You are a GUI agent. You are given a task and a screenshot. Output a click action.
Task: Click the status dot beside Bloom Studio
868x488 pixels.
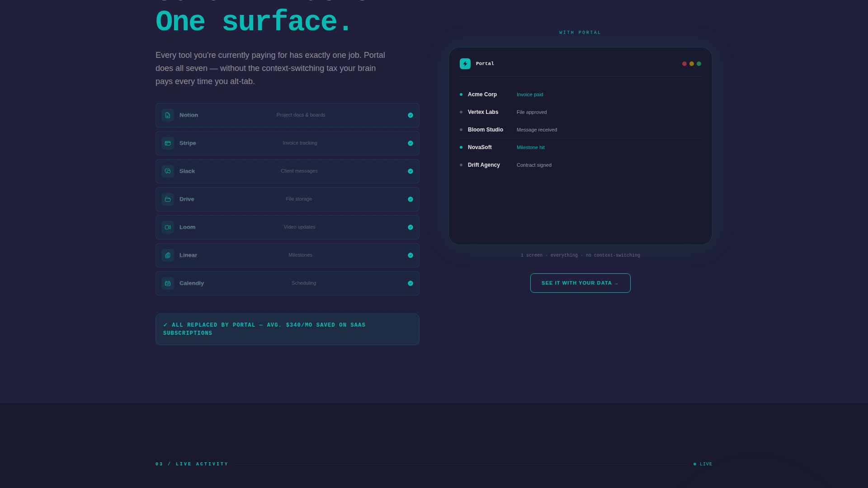coord(461,130)
